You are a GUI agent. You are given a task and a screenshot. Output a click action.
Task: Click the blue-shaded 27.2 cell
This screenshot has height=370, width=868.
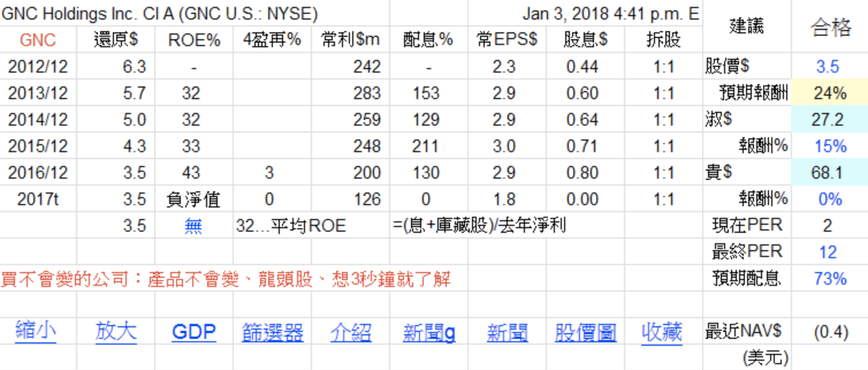[x=829, y=119]
